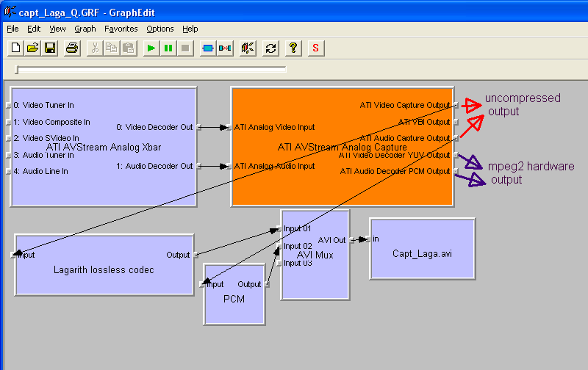This screenshot has height=370, width=588.
Task: Click the ATI Analog Audio Input pin
Action: click(229, 166)
